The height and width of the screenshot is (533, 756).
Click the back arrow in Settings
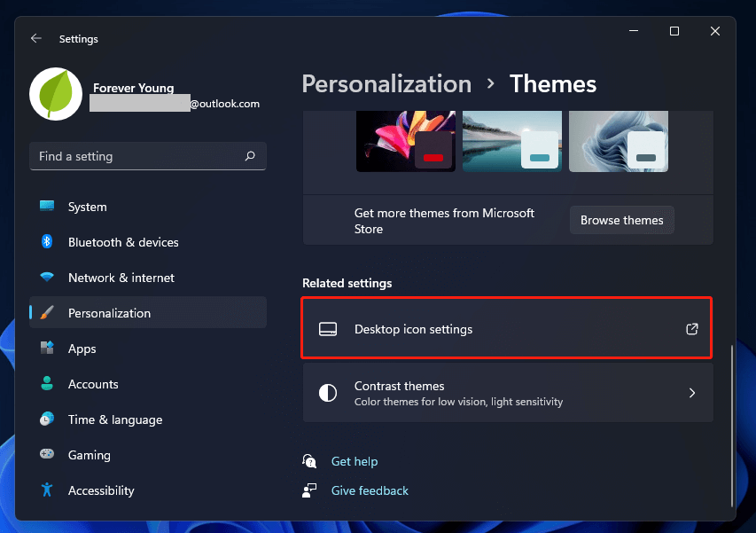click(35, 39)
